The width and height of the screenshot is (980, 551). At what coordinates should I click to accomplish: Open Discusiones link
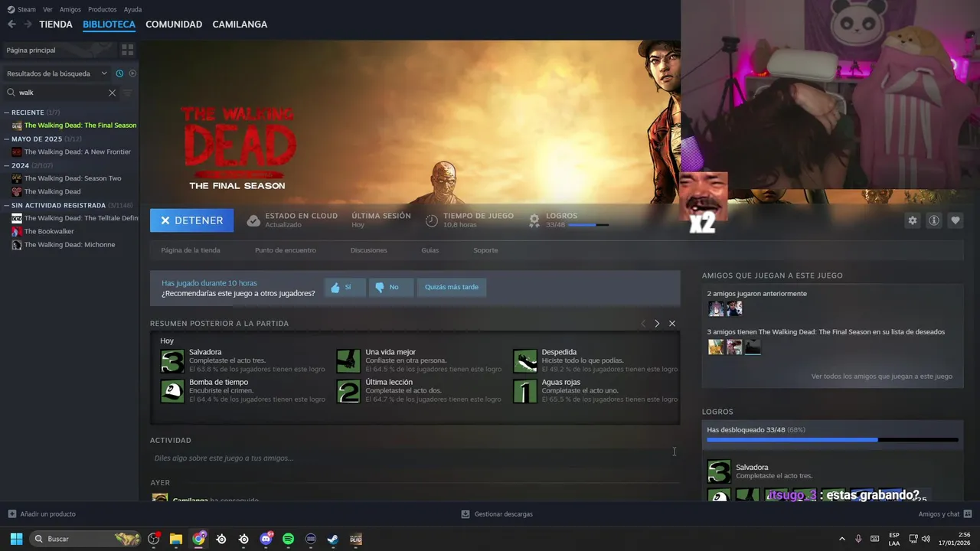369,250
